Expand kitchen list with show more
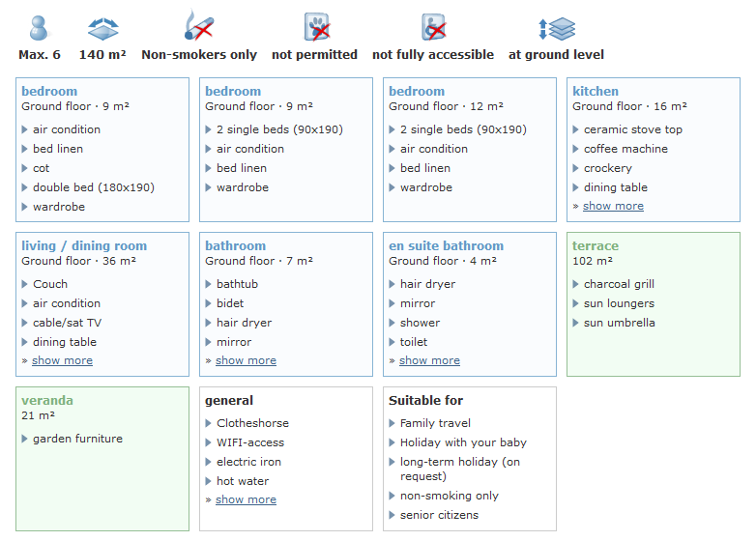This screenshot has width=756, height=541. pos(613,206)
